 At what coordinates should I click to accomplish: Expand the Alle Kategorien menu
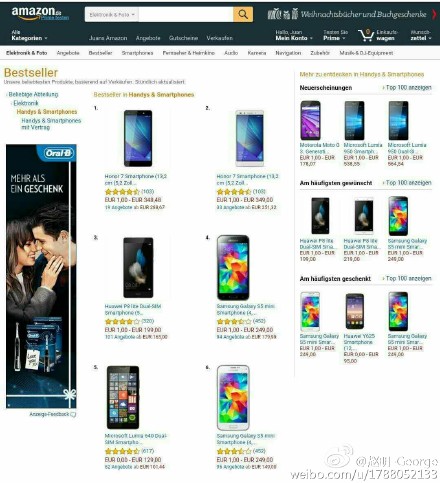coord(29,35)
